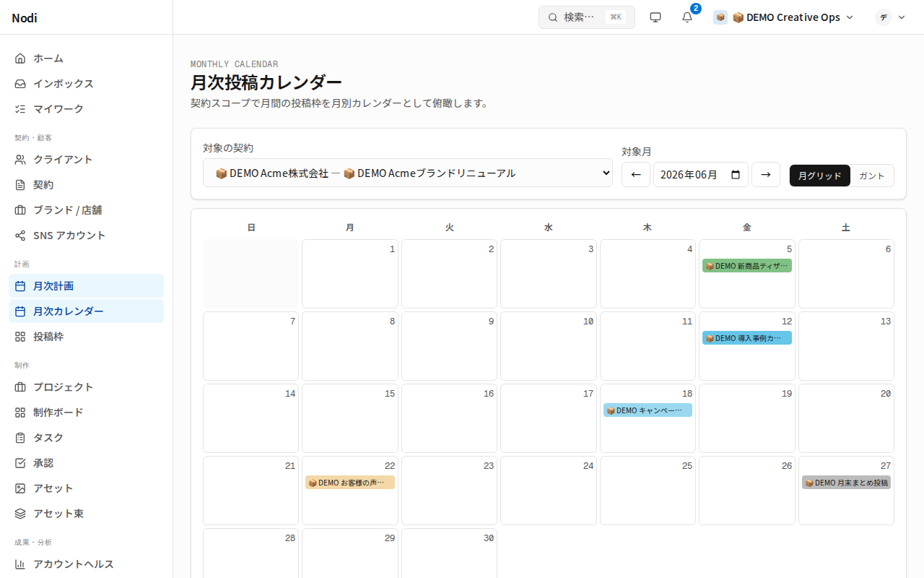Viewport: 924px width, 578px height.
Task: Open アセット in sidebar
Action: pyautogui.click(x=86, y=488)
